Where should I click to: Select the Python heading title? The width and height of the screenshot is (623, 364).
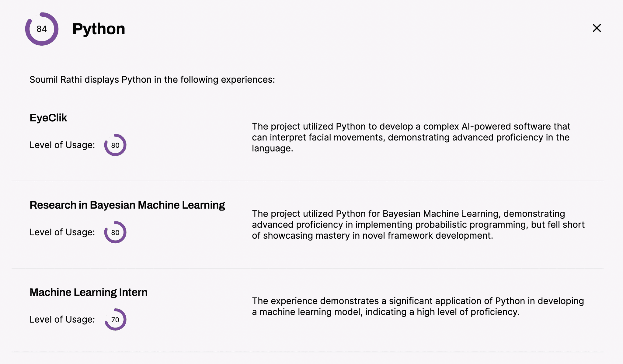pyautogui.click(x=99, y=29)
